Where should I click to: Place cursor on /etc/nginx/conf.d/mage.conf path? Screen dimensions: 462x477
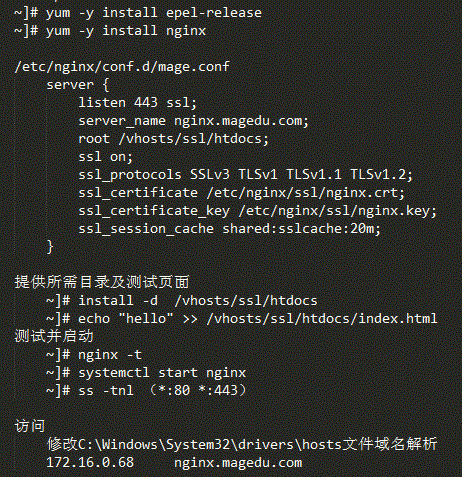122,67
